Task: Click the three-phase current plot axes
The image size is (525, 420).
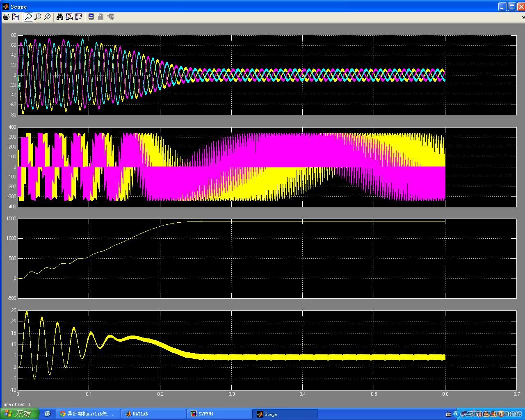Action: point(267,75)
